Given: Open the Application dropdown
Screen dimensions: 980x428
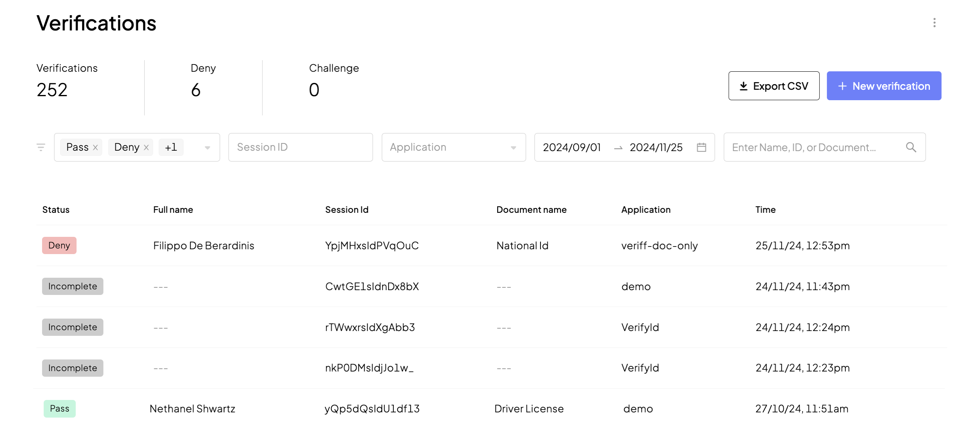Looking at the screenshot, I should pyautogui.click(x=453, y=147).
